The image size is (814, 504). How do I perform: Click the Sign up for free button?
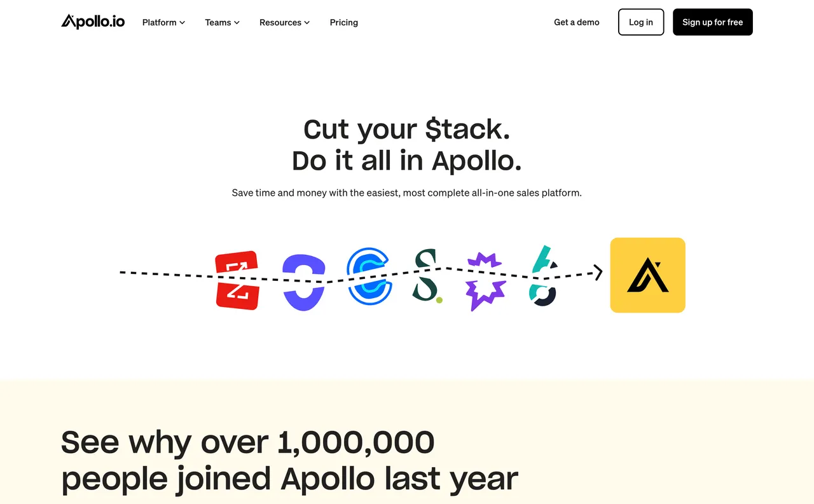(x=712, y=22)
